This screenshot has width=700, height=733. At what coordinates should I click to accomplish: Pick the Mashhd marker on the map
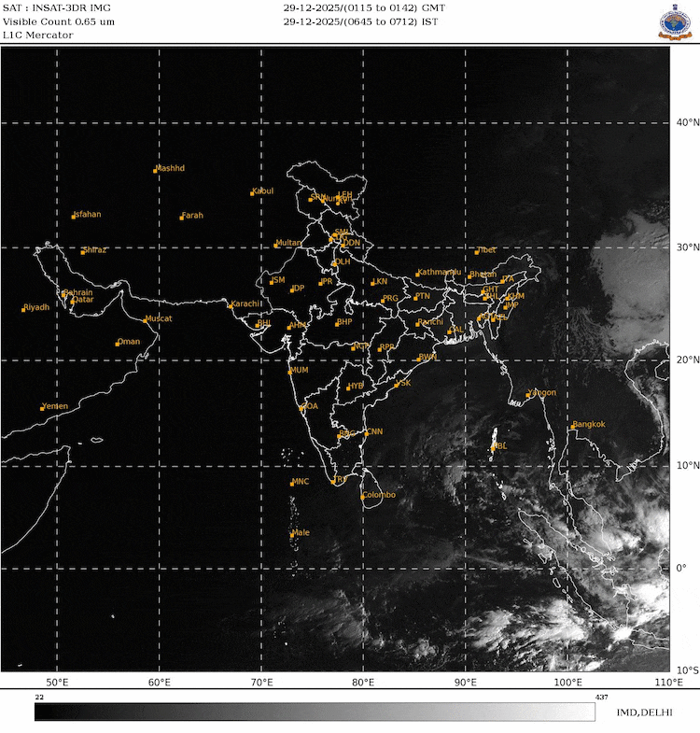click(x=155, y=171)
